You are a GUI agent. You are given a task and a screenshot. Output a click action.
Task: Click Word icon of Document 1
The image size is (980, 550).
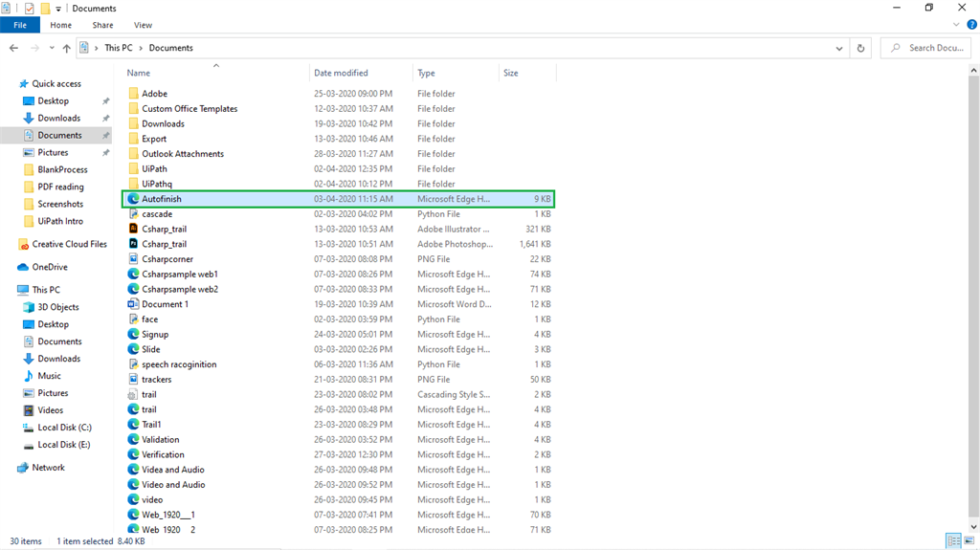point(133,304)
